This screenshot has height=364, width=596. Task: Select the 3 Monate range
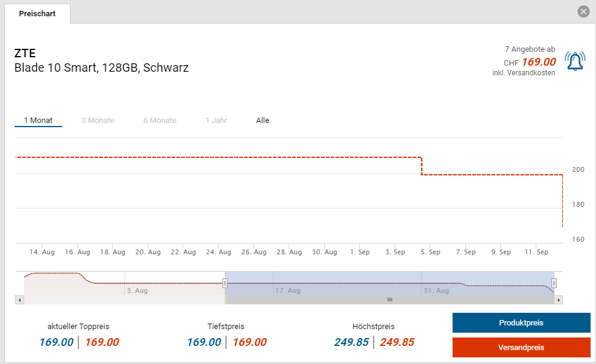pos(98,121)
